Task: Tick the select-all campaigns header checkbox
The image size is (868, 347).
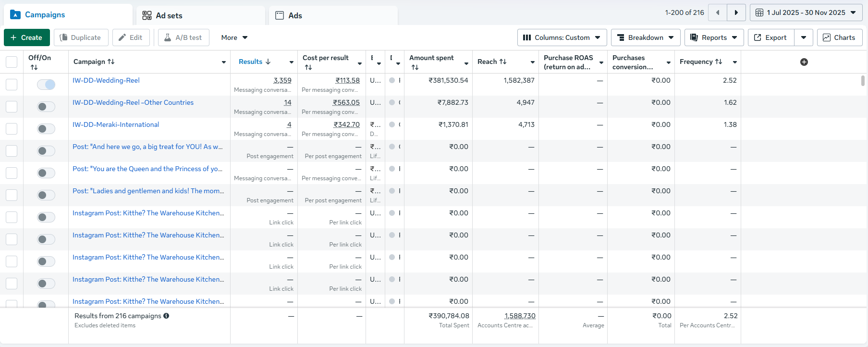Action: [12, 62]
